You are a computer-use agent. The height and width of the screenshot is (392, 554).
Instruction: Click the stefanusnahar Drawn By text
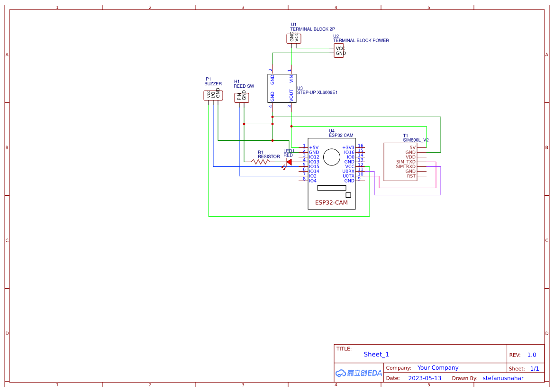click(x=502, y=378)
